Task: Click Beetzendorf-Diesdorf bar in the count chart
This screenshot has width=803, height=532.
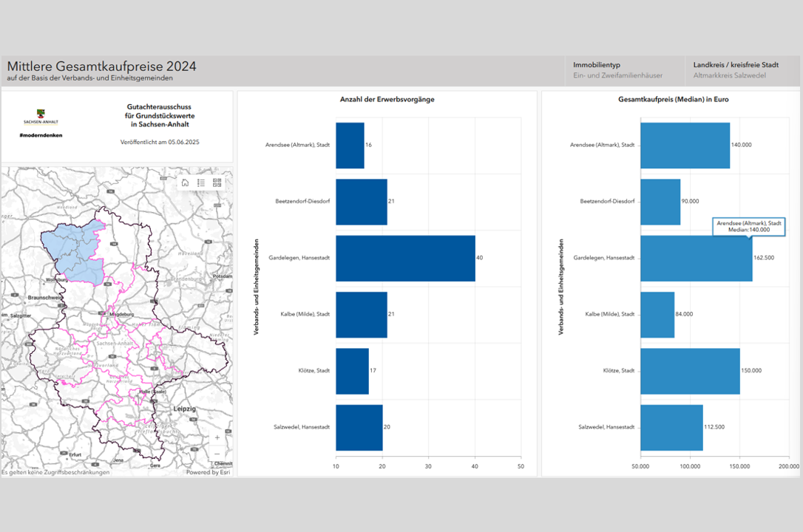Action: (x=361, y=202)
